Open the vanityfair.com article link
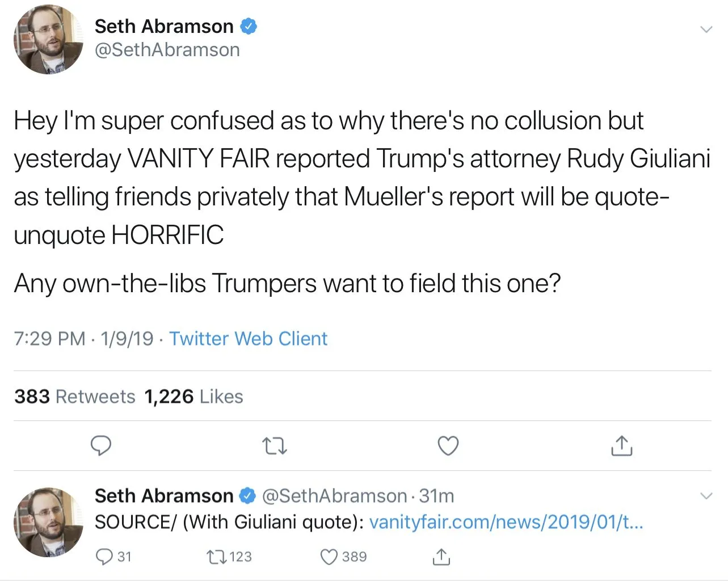 click(x=506, y=522)
